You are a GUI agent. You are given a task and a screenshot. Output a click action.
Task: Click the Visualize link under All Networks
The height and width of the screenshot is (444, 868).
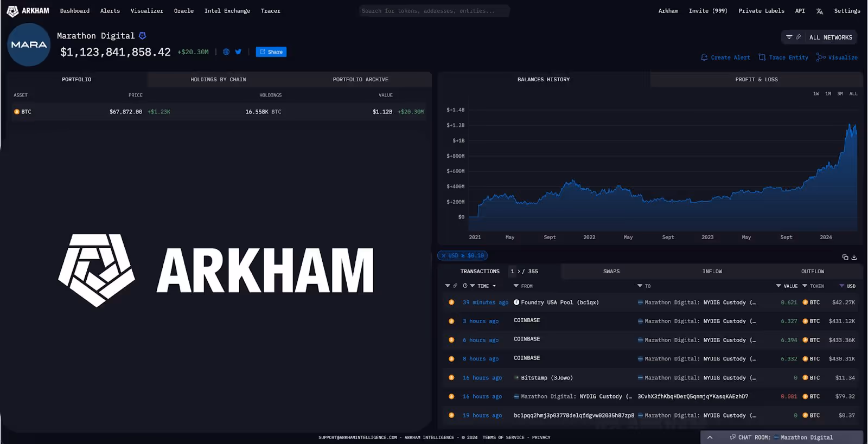click(x=837, y=57)
